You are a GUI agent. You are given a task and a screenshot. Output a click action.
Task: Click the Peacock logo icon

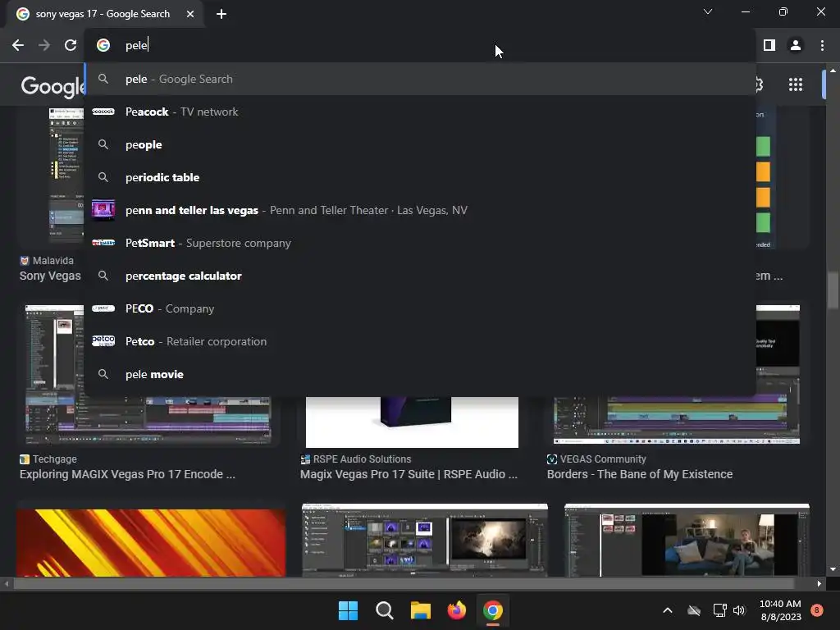point(103,112)
